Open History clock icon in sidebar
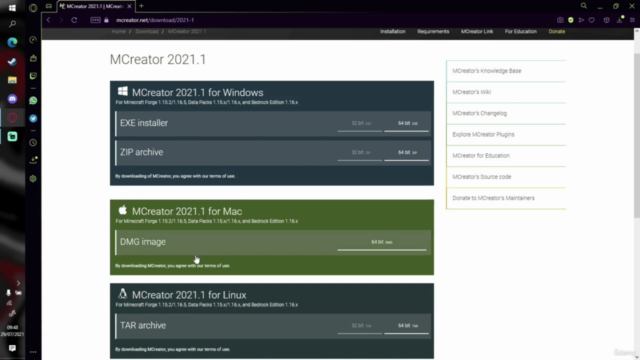The width and height of the screenshot is (640, 360). 33,143
